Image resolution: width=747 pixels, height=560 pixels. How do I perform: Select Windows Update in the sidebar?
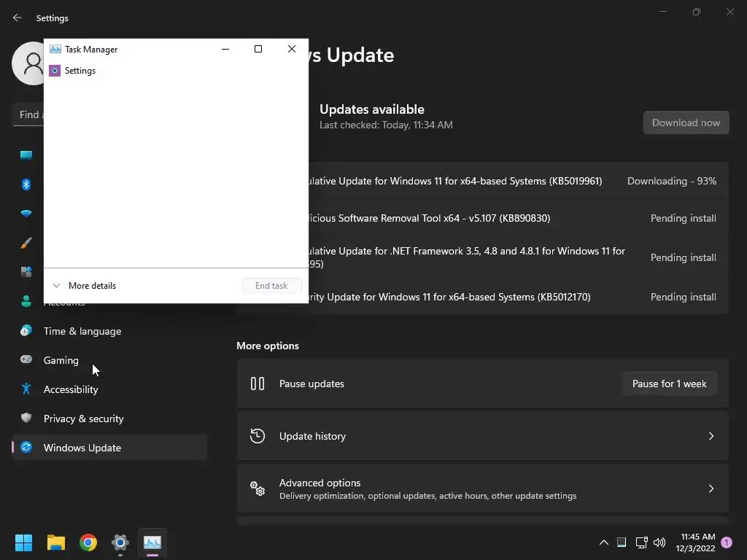point(109,448)
